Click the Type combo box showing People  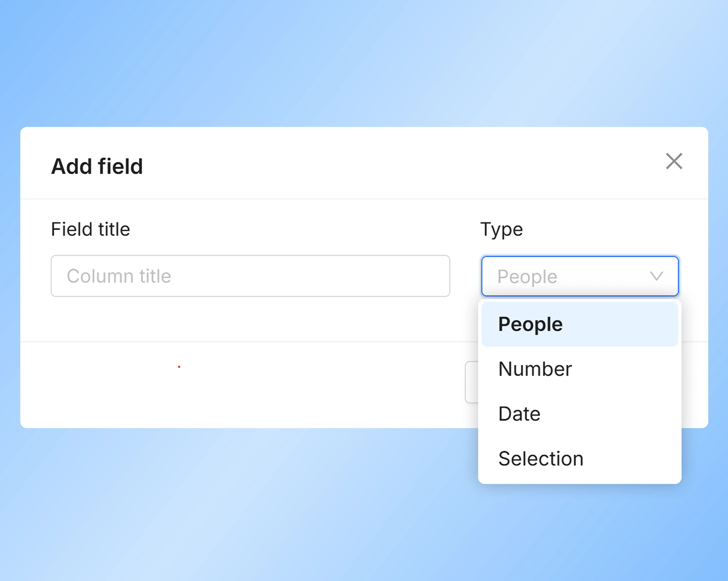tap(580, 276)
